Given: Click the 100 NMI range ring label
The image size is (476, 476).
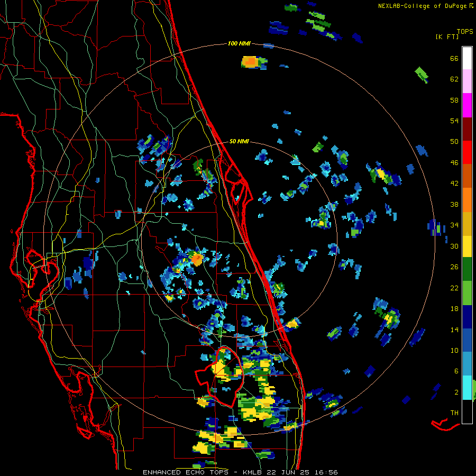Looking at the screenshot, I should click(239, 44).
